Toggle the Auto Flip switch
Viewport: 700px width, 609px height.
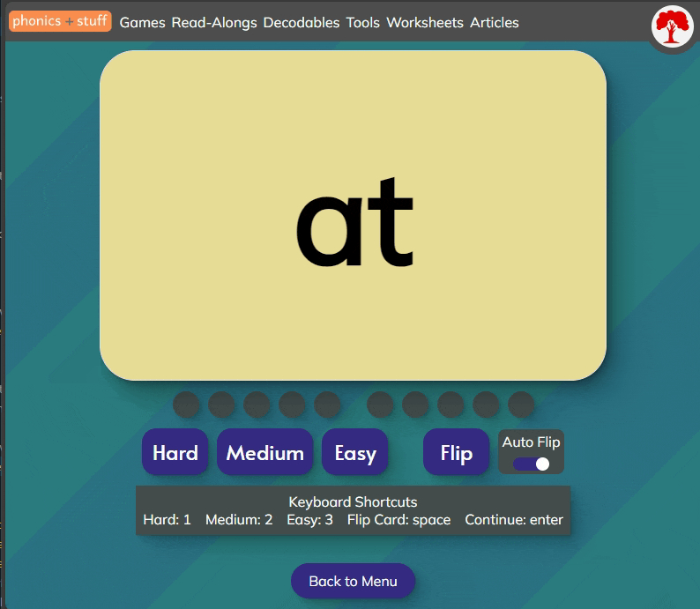tap(531, 464)
